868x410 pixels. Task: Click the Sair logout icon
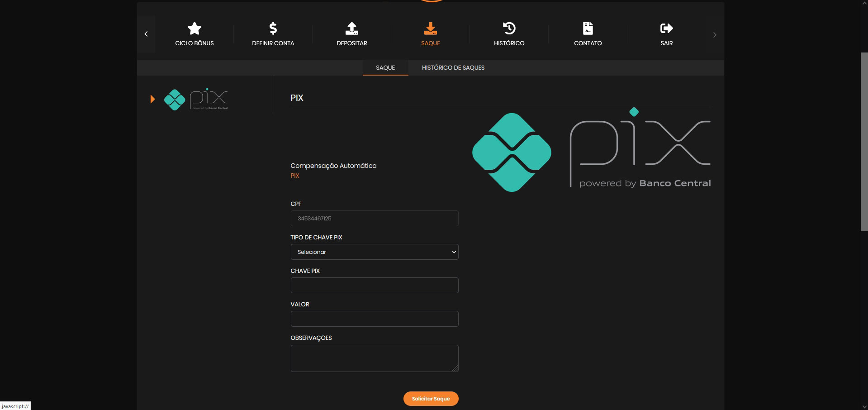point(666,29)
